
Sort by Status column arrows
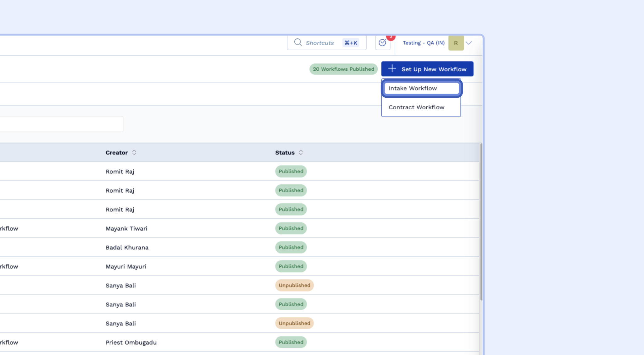(301, 152)
